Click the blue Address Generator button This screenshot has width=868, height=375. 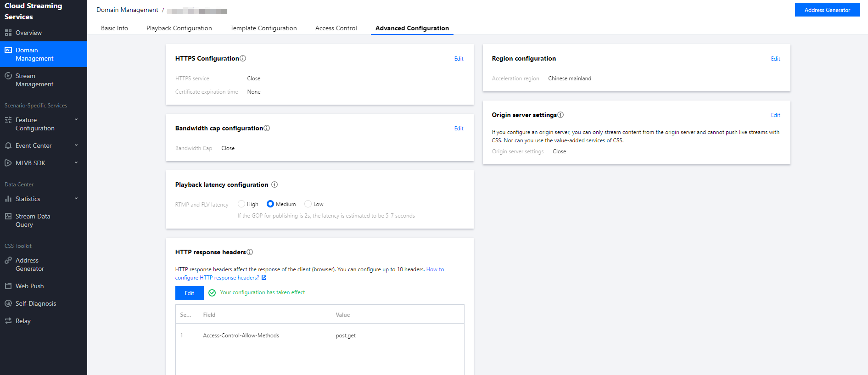tap(827, 10)
